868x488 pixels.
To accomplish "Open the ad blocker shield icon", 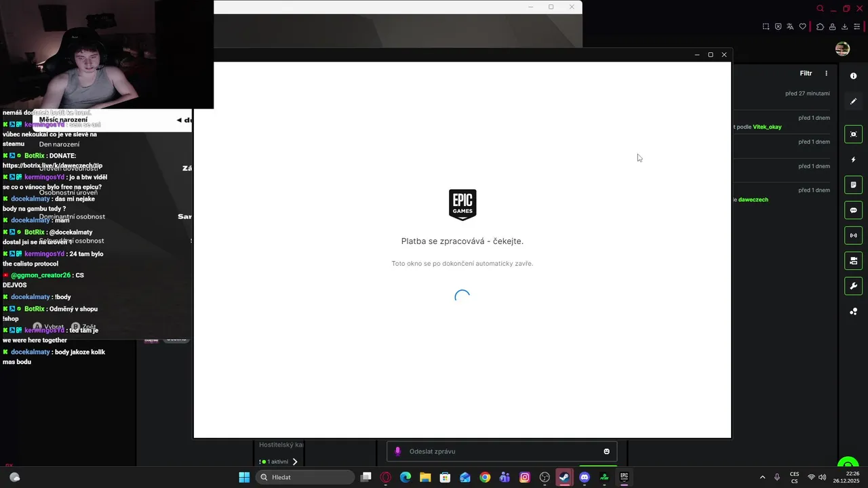I will click(778, 26).
